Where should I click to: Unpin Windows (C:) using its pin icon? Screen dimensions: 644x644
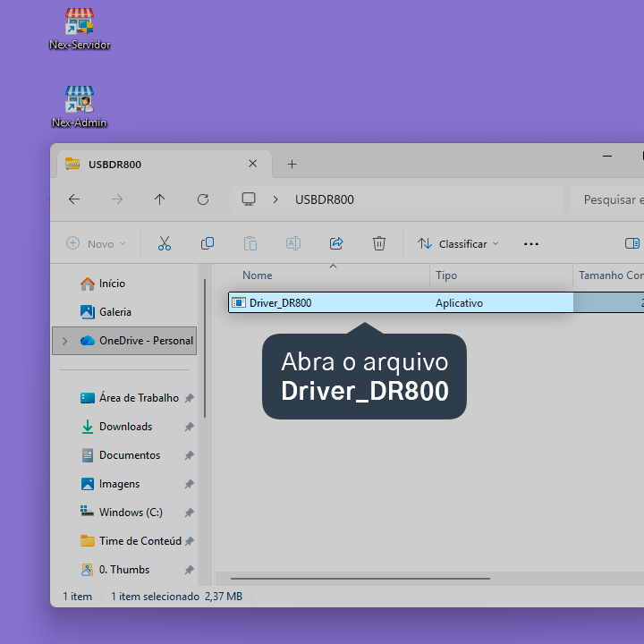[189, 513]
